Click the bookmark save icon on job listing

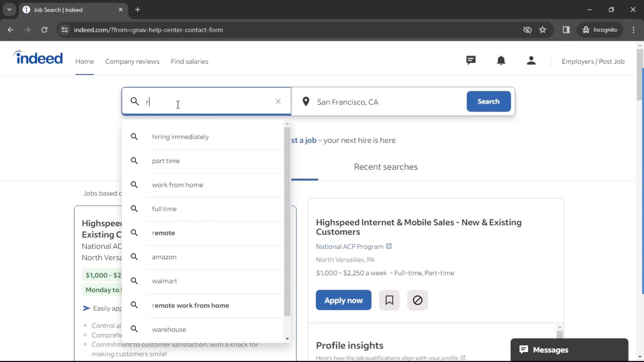(389, 300)
